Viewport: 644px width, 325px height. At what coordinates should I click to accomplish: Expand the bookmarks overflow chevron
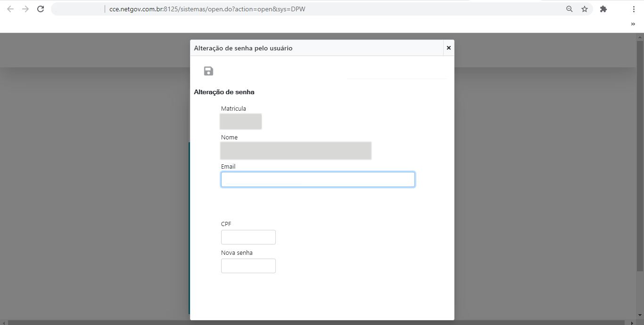point(633,24)
